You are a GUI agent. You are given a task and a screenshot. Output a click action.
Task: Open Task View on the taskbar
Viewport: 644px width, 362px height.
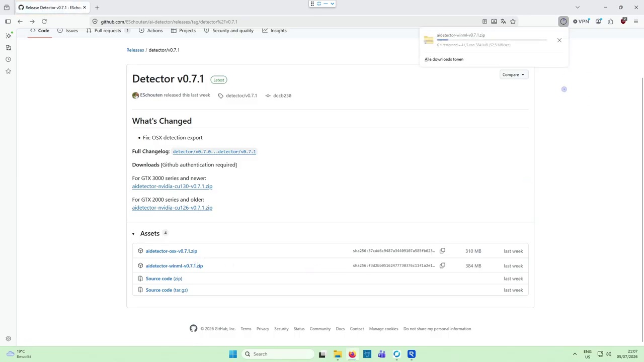[322, 354]
